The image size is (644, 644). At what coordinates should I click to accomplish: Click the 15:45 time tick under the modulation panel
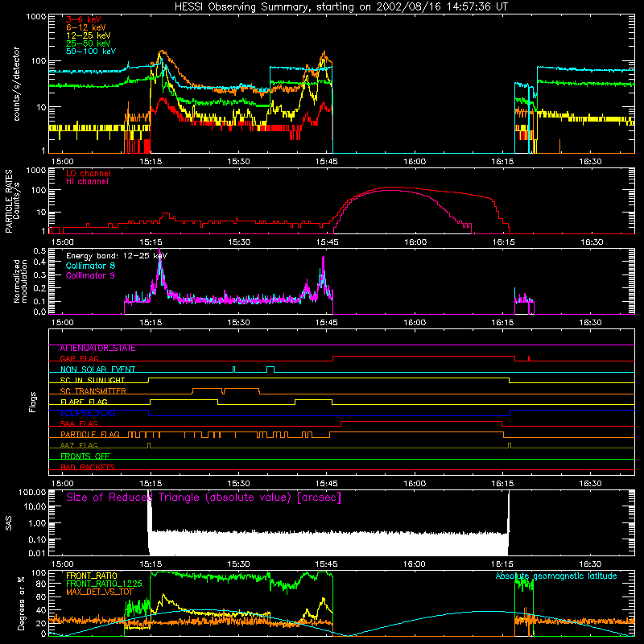point(327,323)
